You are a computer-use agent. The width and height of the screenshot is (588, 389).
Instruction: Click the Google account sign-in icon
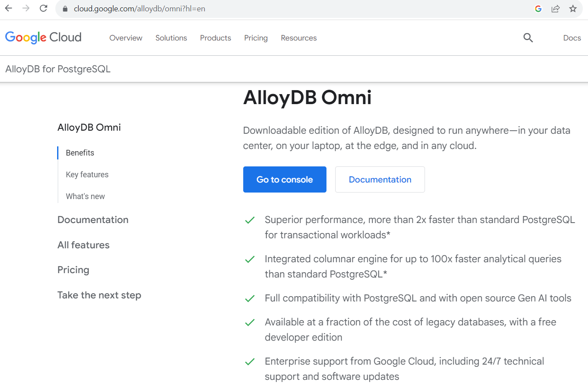[538, 8]
